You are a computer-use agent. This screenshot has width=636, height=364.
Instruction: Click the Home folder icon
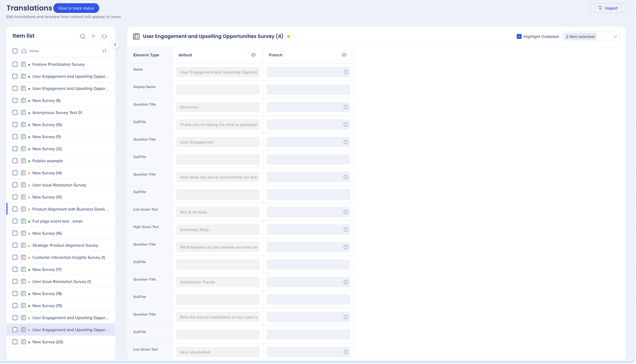24,51
